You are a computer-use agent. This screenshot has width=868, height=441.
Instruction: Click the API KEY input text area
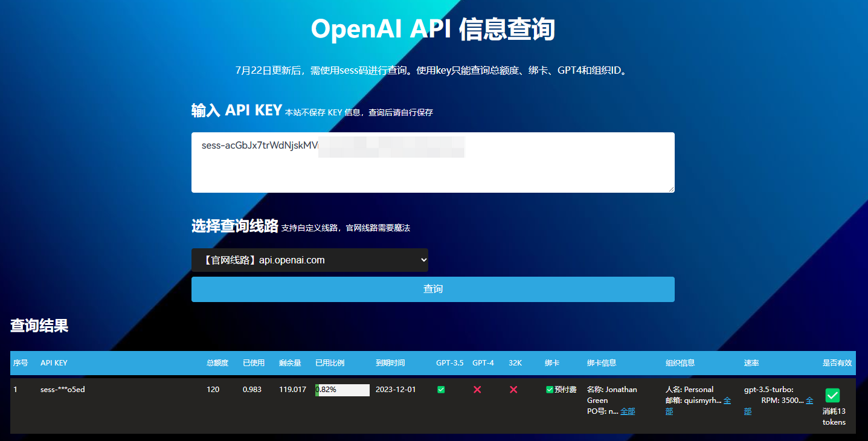tap(432, 163)
